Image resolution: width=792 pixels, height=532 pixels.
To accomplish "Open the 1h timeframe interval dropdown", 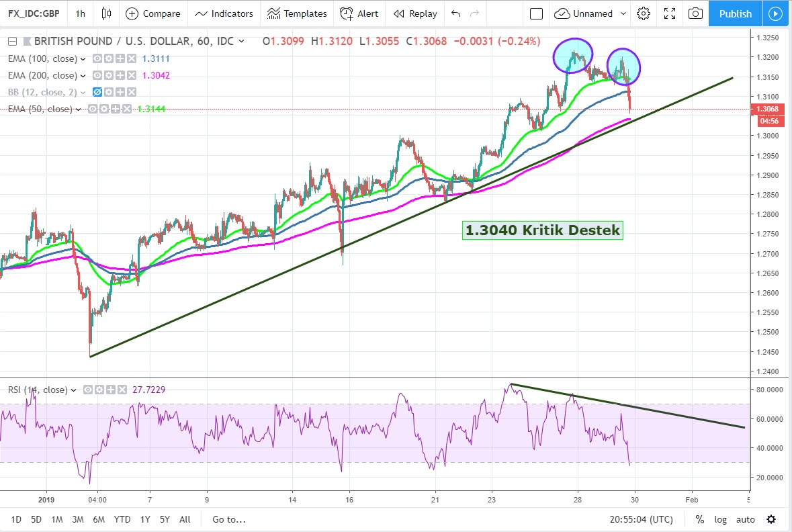I will (x=81, y=13).
